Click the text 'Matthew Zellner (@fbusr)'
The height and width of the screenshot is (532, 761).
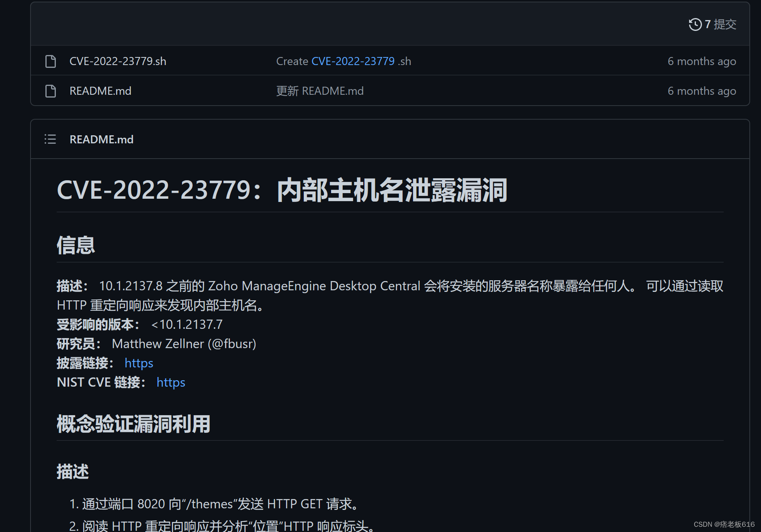[x=184, y=344]
